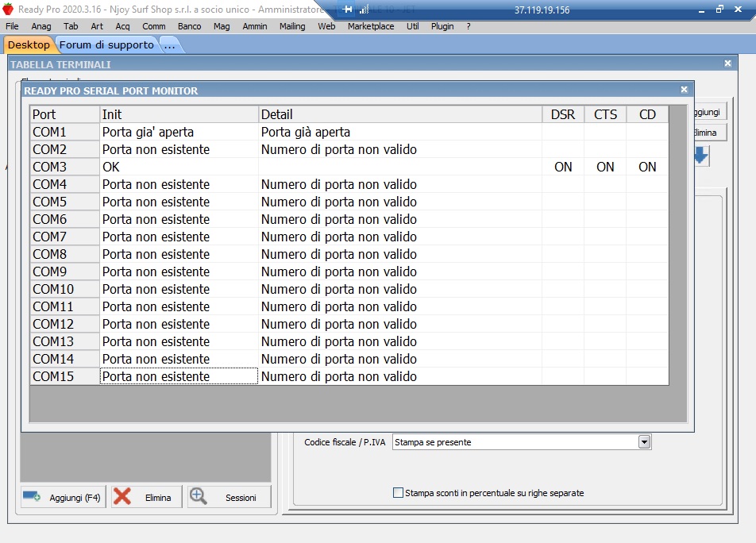The image size is (756, 543).
Task: Click the OK cell in COM3 row
Action: pyautogui.click(x=179, y=167)
